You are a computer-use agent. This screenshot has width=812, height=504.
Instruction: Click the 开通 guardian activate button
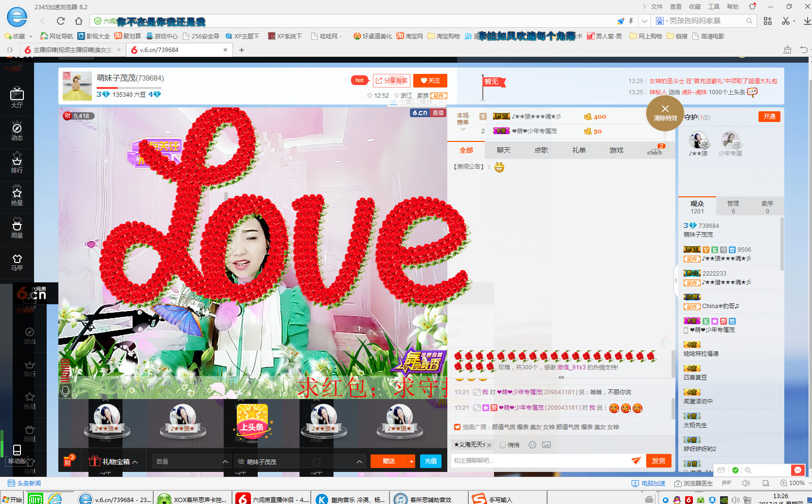click(769, 117)
